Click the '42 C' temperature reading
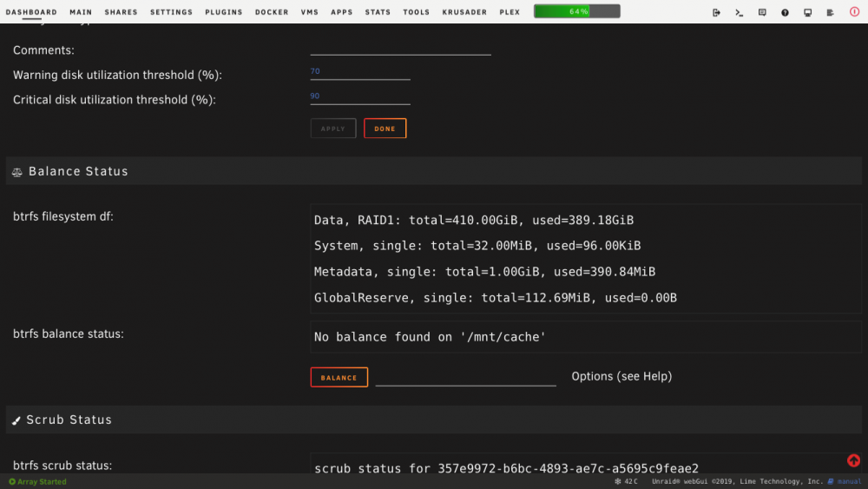This screenshot has height=489, width=868. (x=631, y=481)
